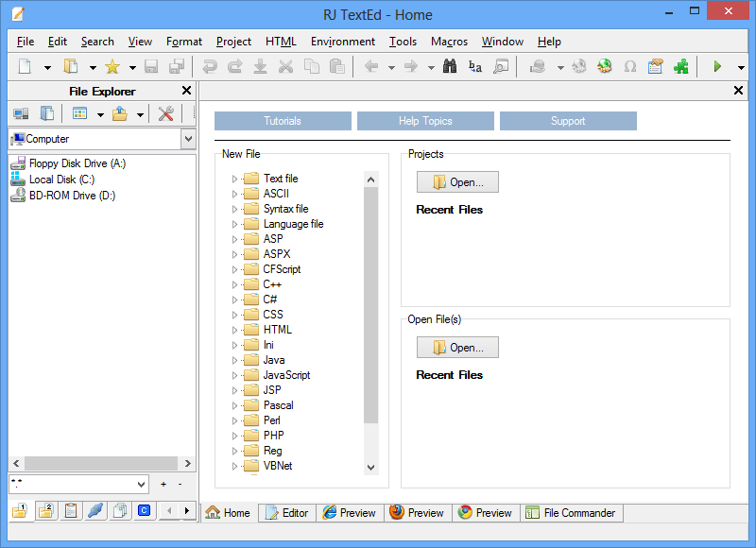Open the Computer location combo box
The width and height of the screenshot is (756, 548).
coord(188,139)
